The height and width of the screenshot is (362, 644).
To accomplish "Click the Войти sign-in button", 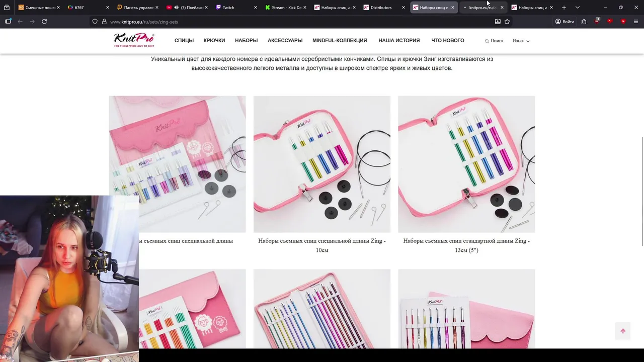I will point(565,22).
